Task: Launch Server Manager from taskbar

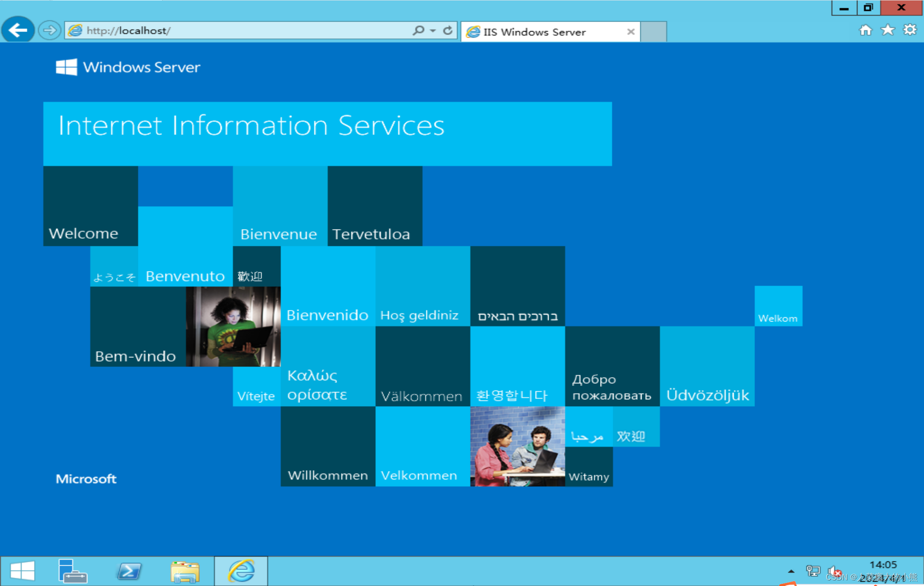Action: click(72, 571)
